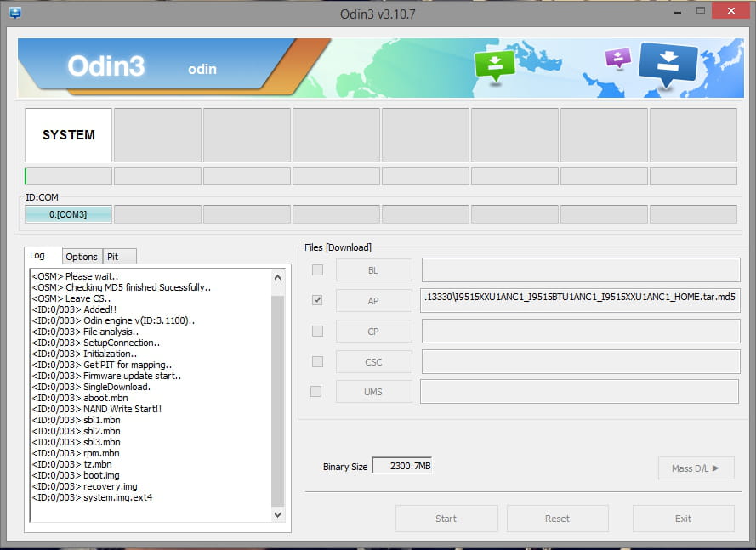Toggle the CSC file checkbox
Image resolution: width=756 pixels, height=550 pixels.
point(317,361)
